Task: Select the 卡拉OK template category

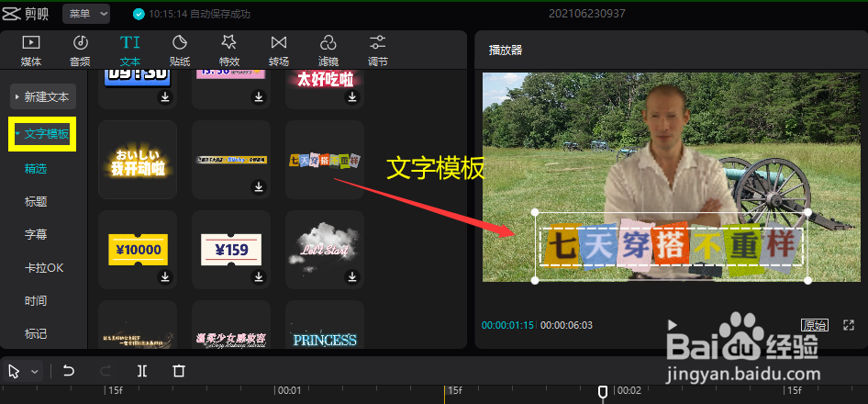Action: point(44,268)
